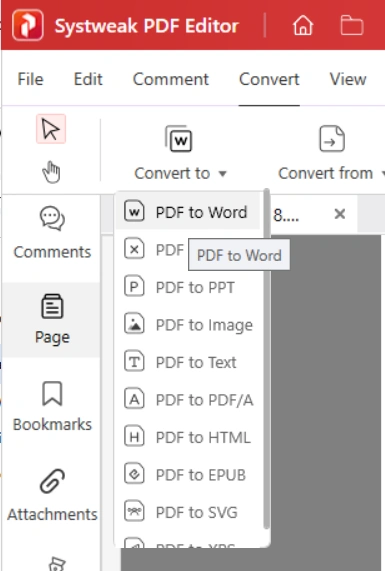385x571 pixels.
Task: Choose PDF to EPUB option
Action: [188, 475]
